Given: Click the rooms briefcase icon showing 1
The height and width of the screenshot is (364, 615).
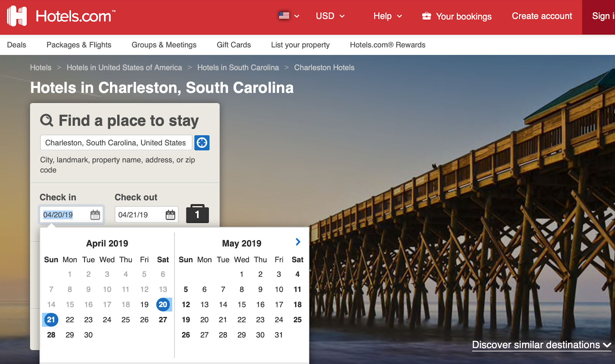Looking at the screenshot, I should pyautogui.click(x=197, y=214).
